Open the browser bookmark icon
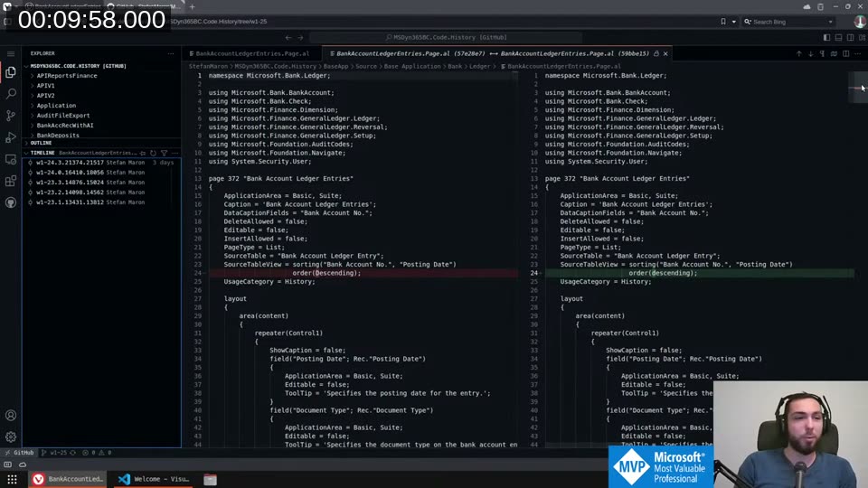Image resolution: width=868 pixels, height=488 pixels. (x=723, y=22)
